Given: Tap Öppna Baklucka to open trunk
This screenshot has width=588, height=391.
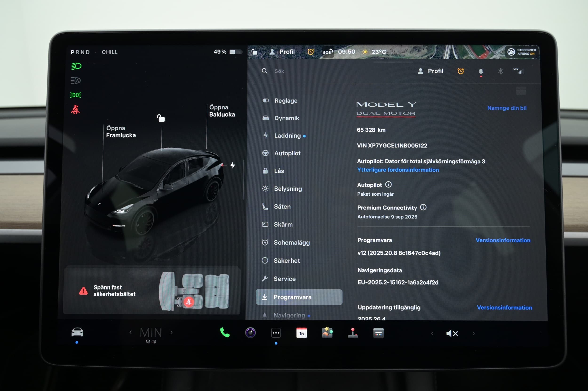Looking at the screenshot, I should 222,111.
